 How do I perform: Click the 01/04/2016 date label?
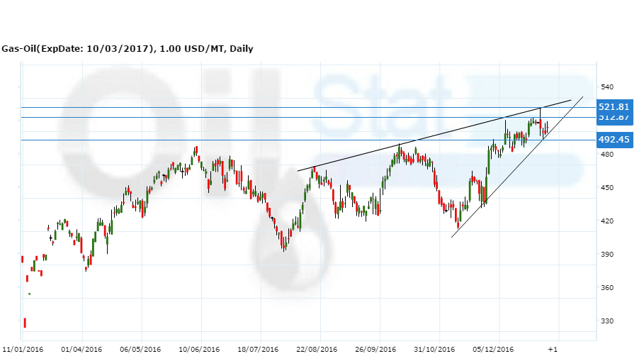point(81,350)
